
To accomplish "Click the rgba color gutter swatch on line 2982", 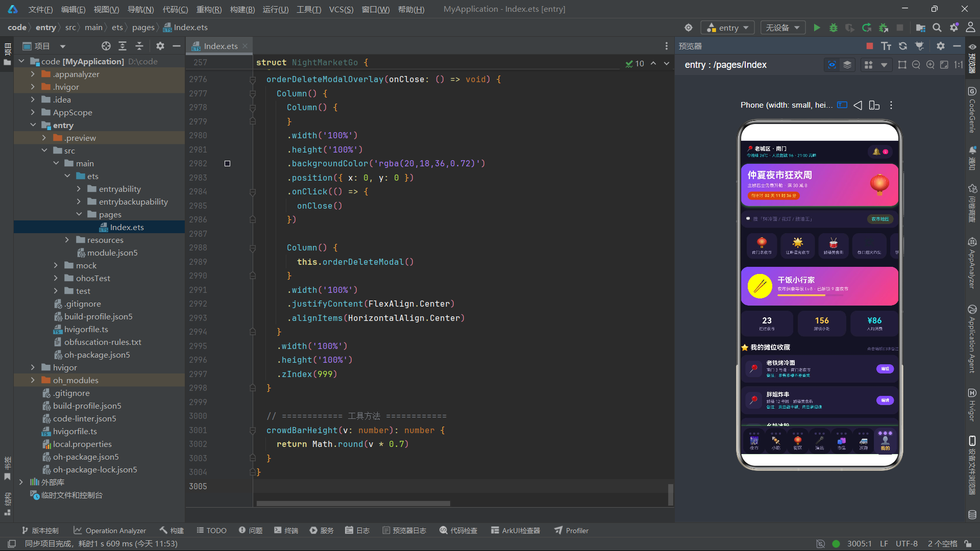I will [x=228, y=164].
